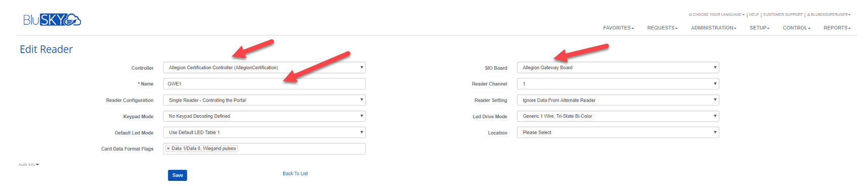Click the Card Data Format Flags field
This screenshot has width=868, height=192.
(264, 149)
